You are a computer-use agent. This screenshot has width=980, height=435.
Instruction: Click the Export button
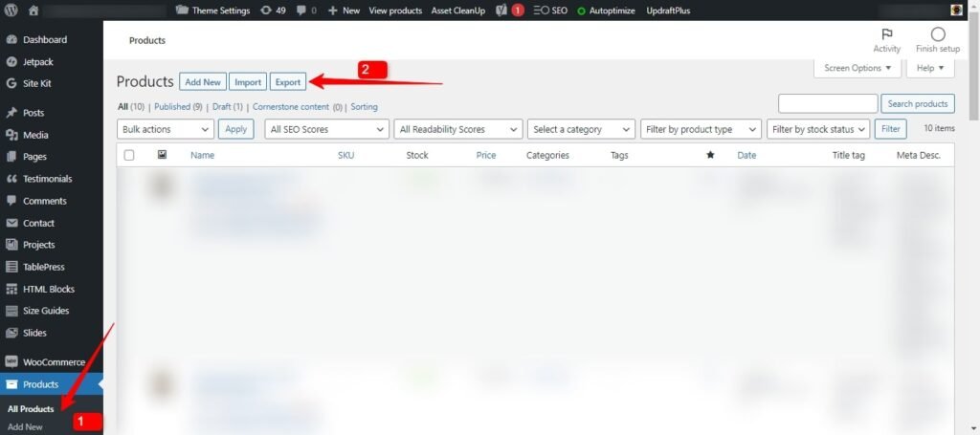[288, 82]
